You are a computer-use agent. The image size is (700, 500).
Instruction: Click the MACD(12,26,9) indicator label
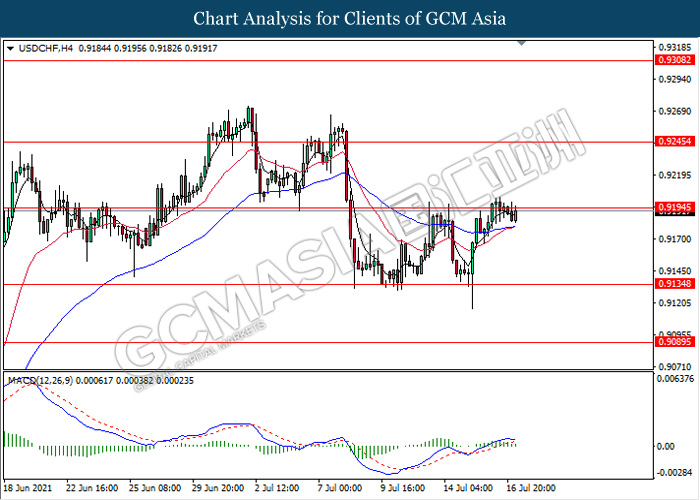pyautogui.click(x=41, y=381)
